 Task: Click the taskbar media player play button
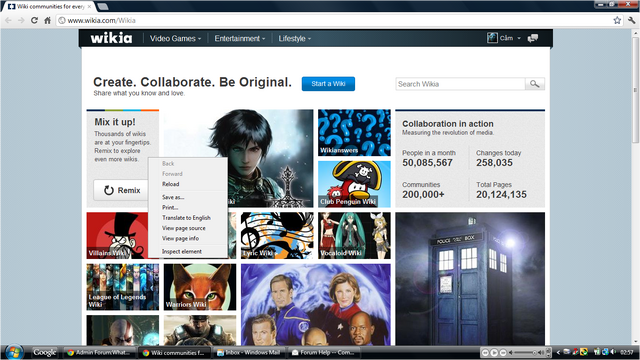point(494,352)
